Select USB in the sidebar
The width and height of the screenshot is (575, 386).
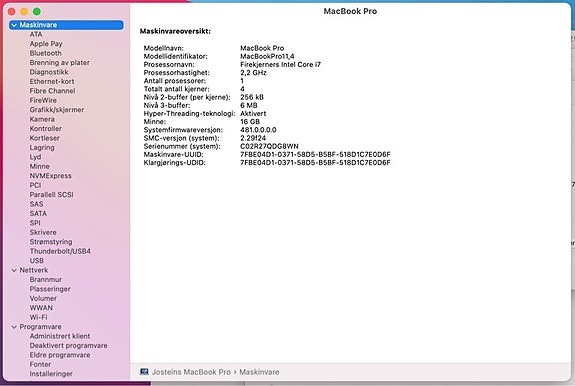tap(36, 261)
